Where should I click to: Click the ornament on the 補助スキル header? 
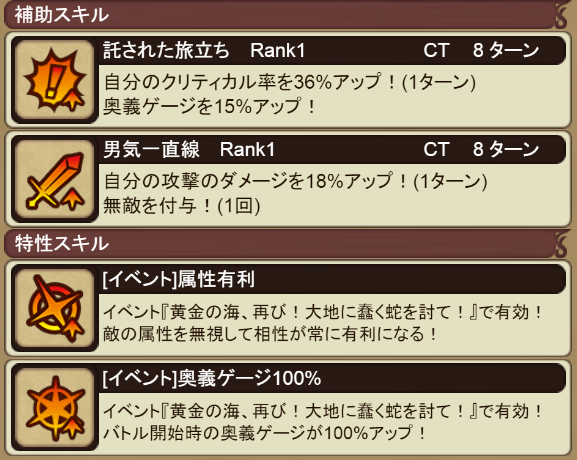coord(562,15)
